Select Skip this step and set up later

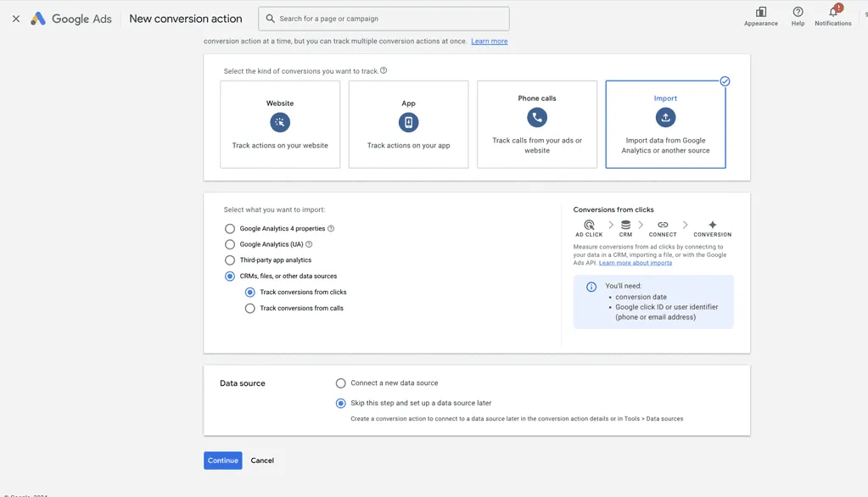(341, 404)
